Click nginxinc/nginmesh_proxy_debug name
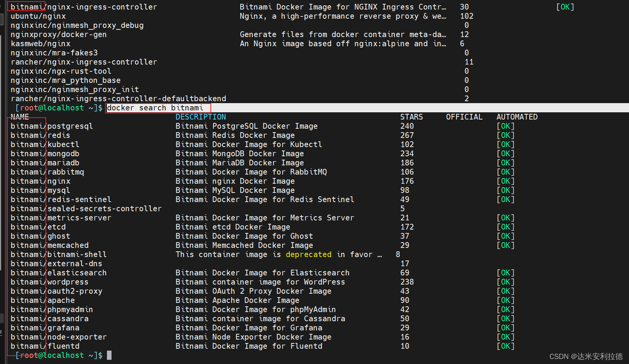629x364 pixels. click(77, 25)
